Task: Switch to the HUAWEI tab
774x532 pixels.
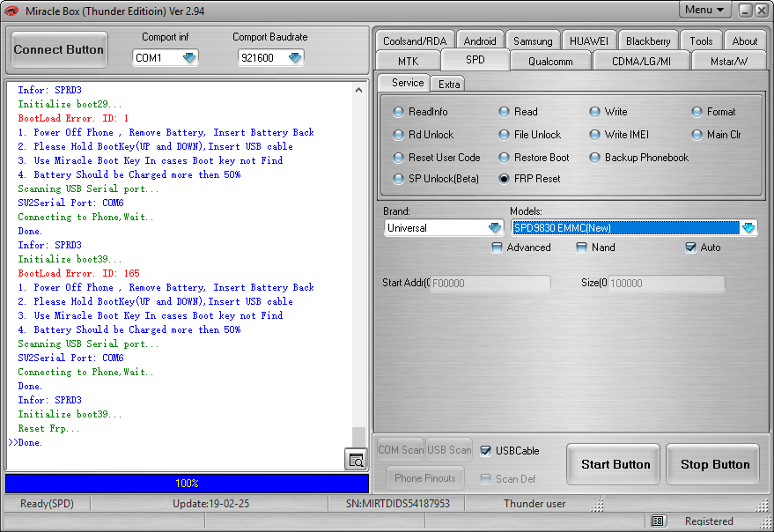Action: 589,41
